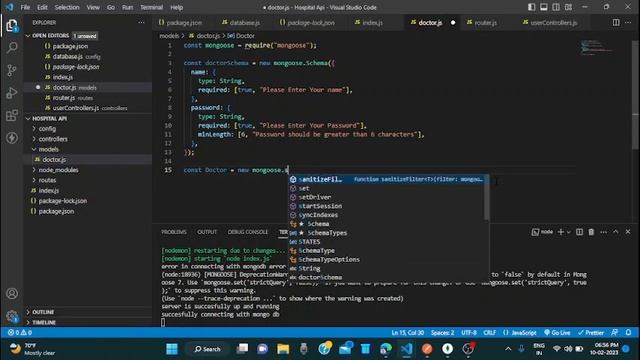Image resolution: width=640 pixels, height=360 pixels.
Task: Open the Extensions view
Action: point(12,115)
